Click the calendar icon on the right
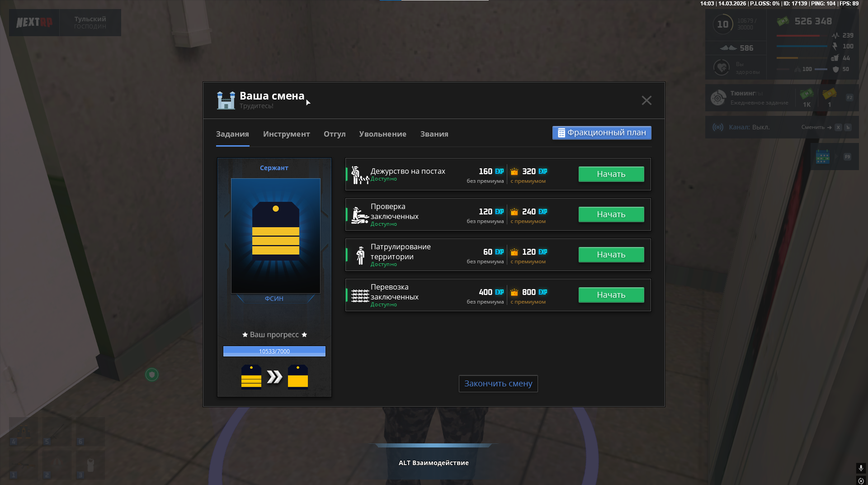Screen dimensions: 868x485 (x=822, y=157)
